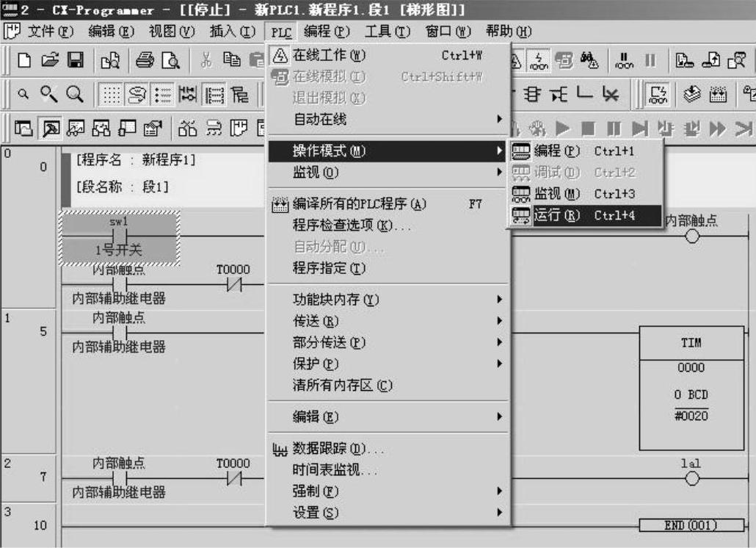756x548 pixels.
Task: Click the delete line X icon
Action: point(611,94)
